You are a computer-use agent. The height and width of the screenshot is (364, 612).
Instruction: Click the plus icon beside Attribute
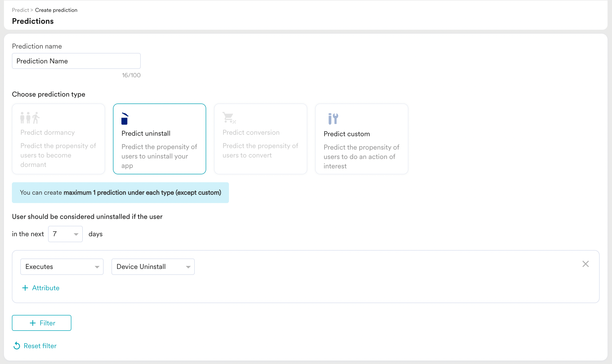25,288
